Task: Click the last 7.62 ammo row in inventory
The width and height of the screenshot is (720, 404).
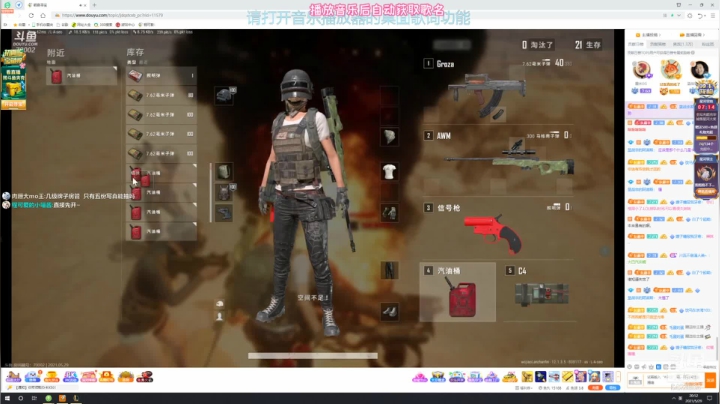Action: coord(161,153)
